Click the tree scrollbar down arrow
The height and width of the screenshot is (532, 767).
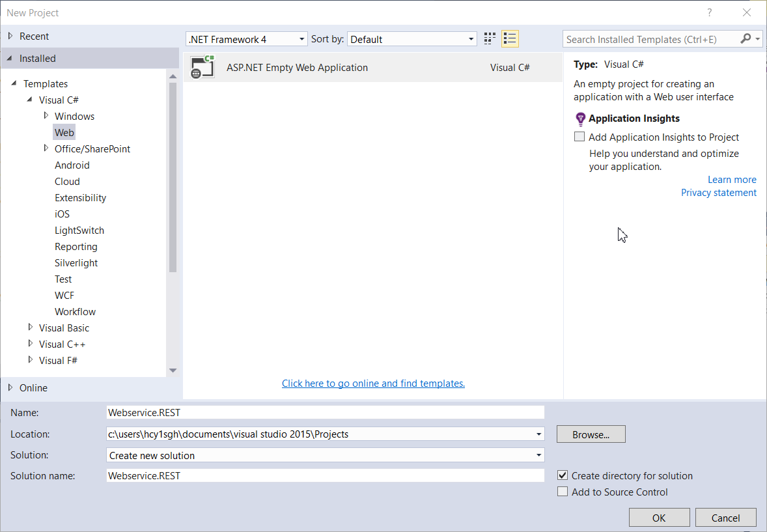pyautogui.click(x=173, y=371)
